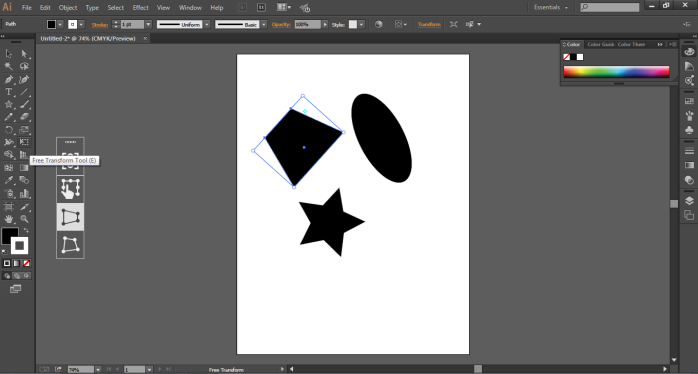The width and height of the screenshot is (698, 374).
Task: Open the Swatches panel from dock
Action: (689, 101)
